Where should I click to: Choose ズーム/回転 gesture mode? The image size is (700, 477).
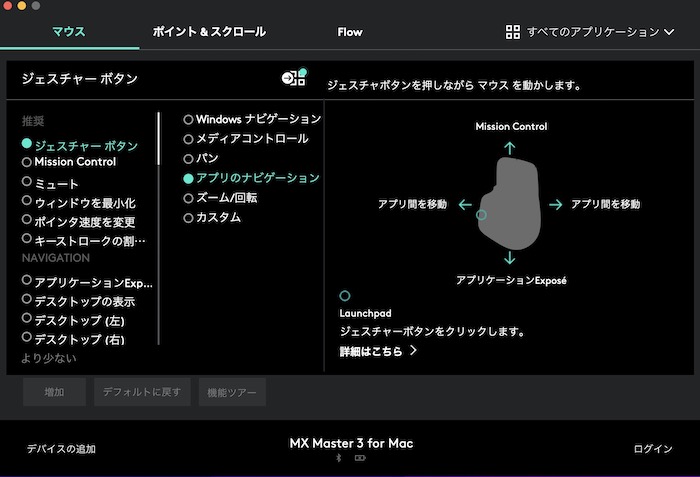pos(188,198)
